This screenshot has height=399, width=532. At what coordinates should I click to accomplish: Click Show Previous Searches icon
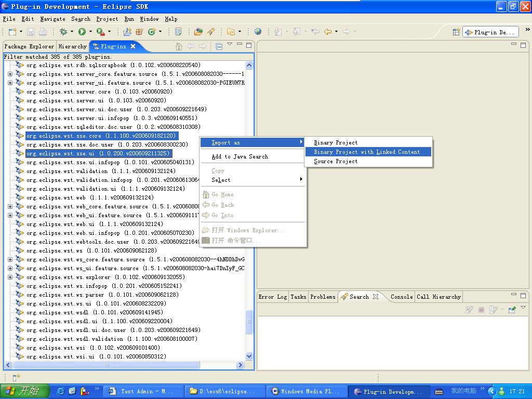click(x=494, y=310)
